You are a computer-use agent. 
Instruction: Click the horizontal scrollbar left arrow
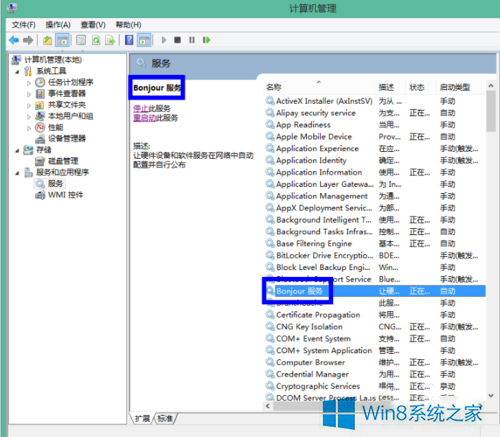click(268, 406)
